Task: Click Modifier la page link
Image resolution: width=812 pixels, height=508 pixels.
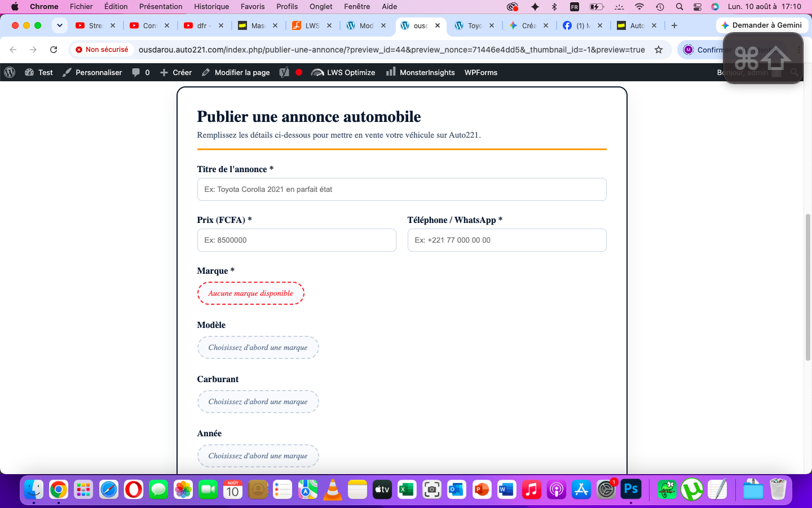Action: [236, 72]
